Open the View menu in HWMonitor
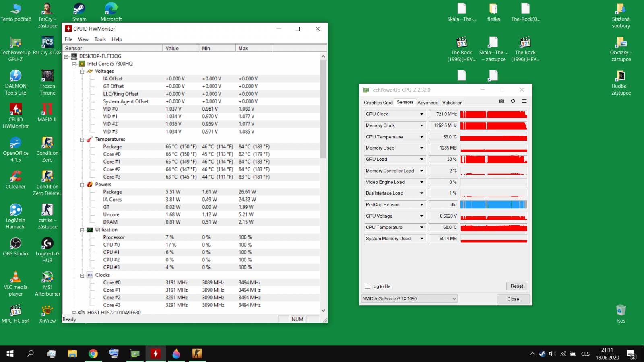Image resolution: width=644 pixels, height=362 pixels. point(83,39)
